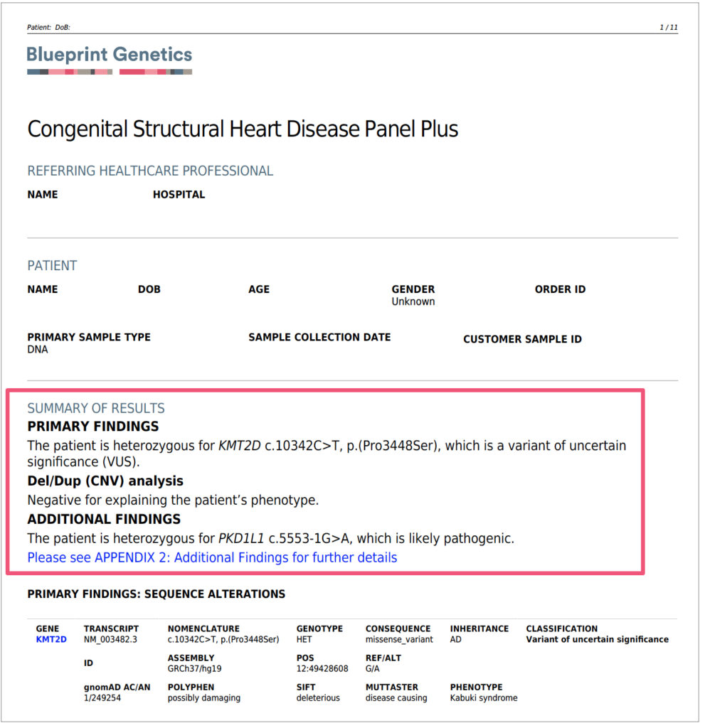Viewport: 705px width, 728px height.
Task: Click the colored stripe bar under logo
Action: coord(110,72)
